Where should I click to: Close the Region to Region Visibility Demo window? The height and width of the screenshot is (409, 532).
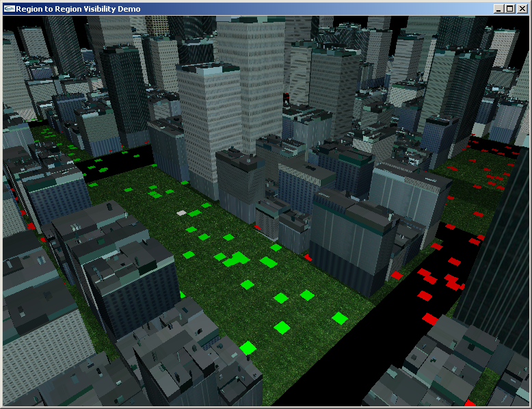click(522, 9)
